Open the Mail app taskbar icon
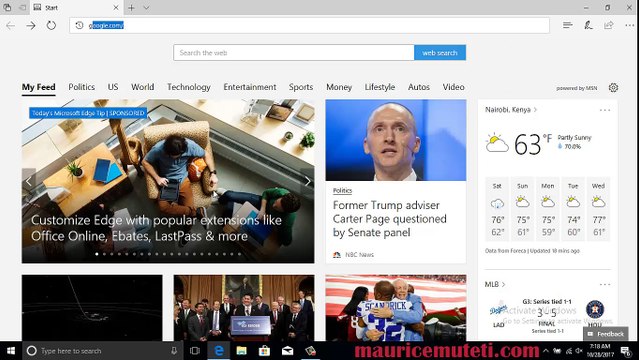Screen dimensions: 639x360 point(287,351)
